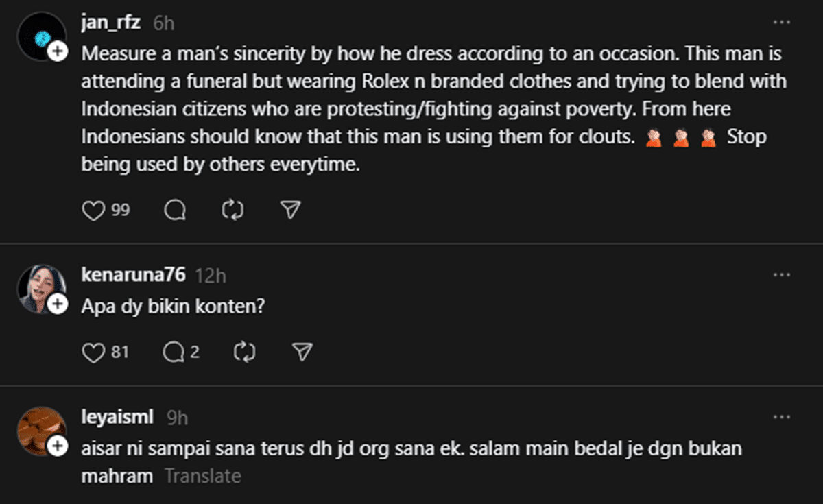Like the jan_rfz post
Image resolution: width=823 pixels, height=504 pixels.
93,211
